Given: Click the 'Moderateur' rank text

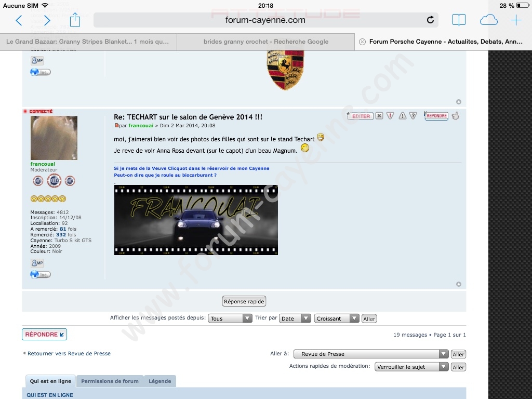Looking at the screenshot, I should pos(44,170).
